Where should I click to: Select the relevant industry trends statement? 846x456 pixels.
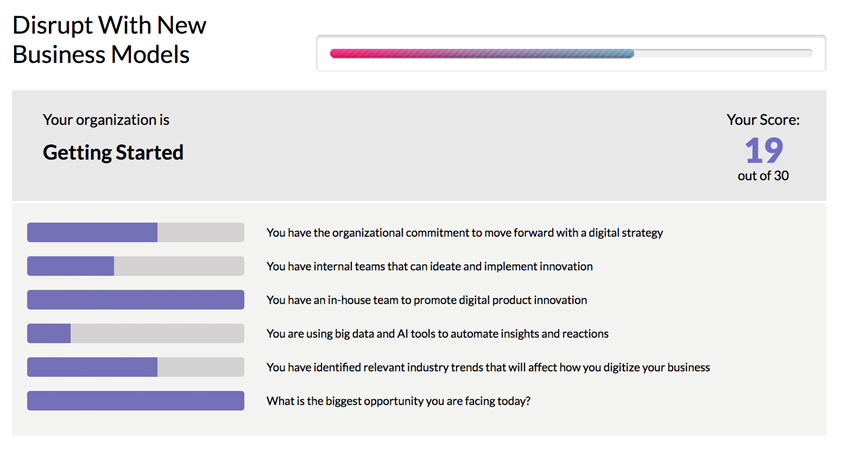point(488,367)
